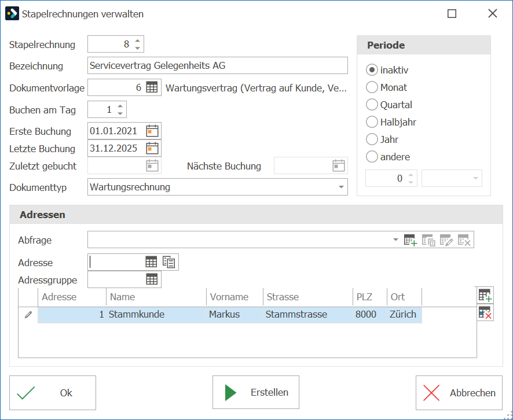Open the Adresse lookup table icon

151,262
